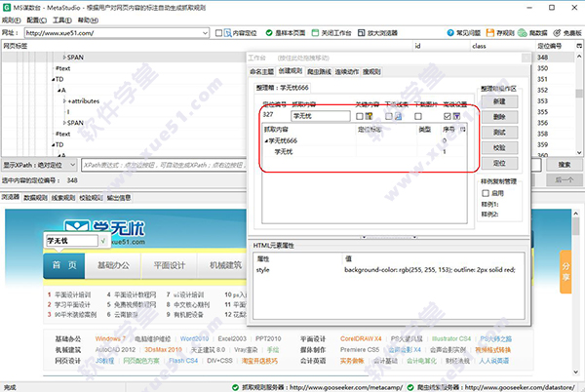This screenshot has height=392, width=585.
Task: Open the 工具 menu
Action: (62, 20)
